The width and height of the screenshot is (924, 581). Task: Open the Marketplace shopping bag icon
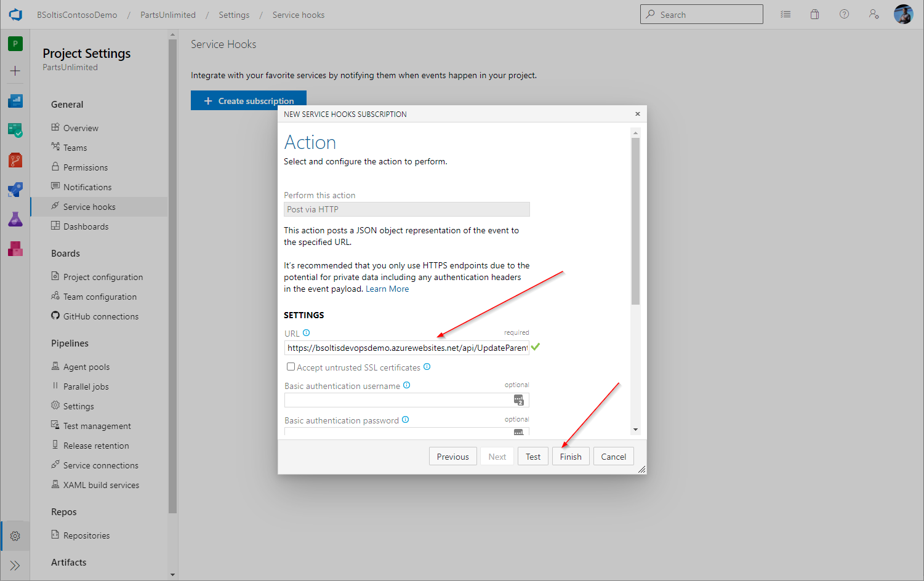[814, 15]
